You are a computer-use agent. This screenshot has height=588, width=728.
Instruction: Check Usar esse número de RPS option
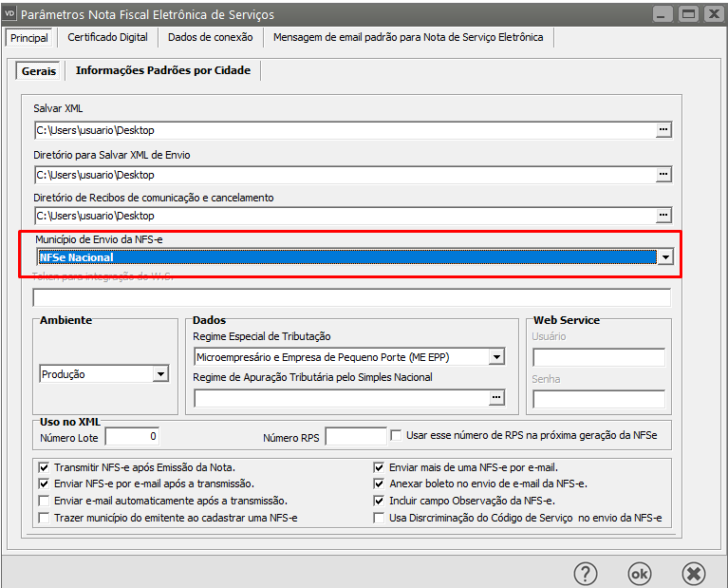[396, 436]
